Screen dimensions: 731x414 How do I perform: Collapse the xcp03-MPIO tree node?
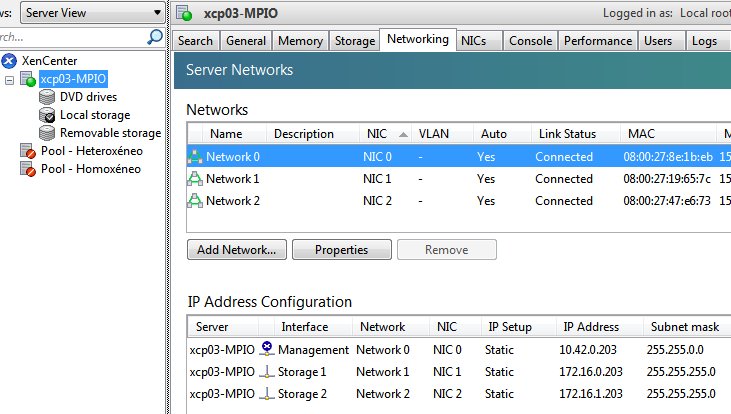pos(9,80)
